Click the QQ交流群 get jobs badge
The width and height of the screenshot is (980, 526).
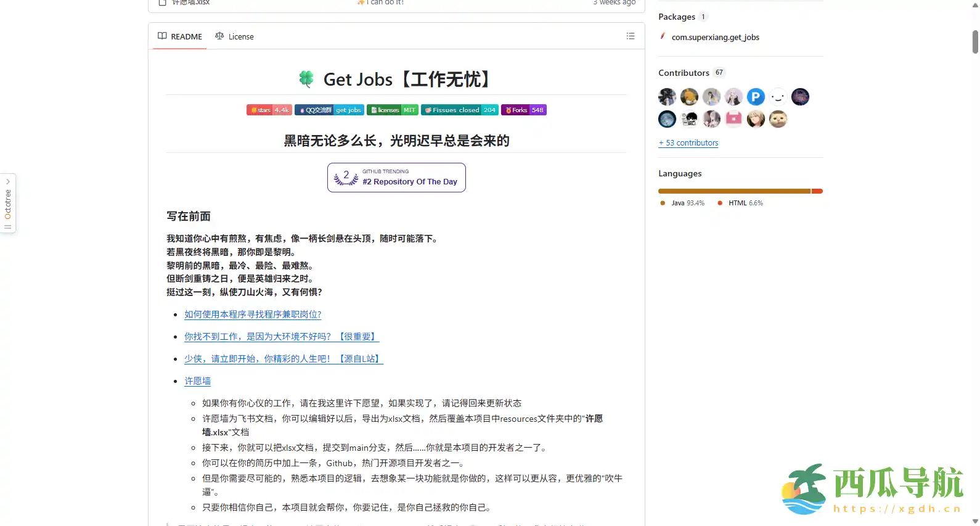coord(329,110)
